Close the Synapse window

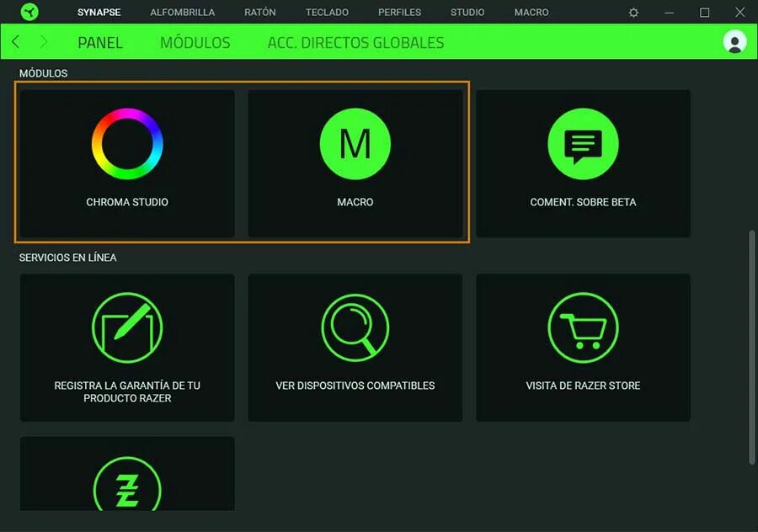739,13
